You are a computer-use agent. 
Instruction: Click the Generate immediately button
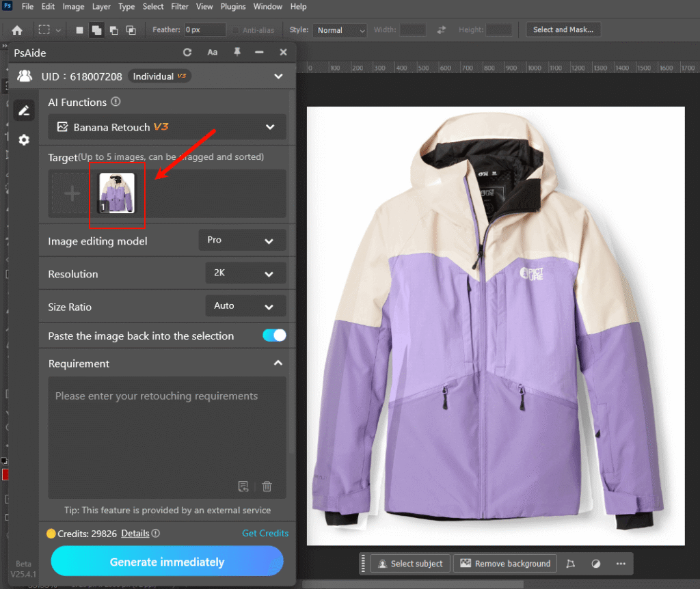pyautogui.click(x=167, y=561)
